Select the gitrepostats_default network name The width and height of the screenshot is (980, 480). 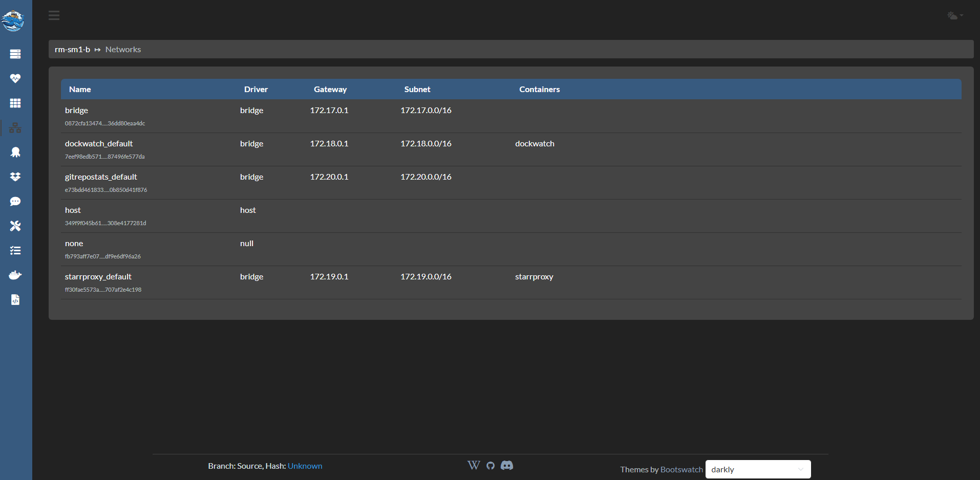click(101, 177)
